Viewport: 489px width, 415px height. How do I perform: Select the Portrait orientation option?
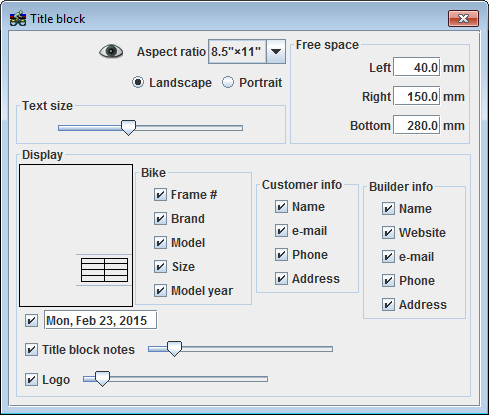tap(228, 82)
